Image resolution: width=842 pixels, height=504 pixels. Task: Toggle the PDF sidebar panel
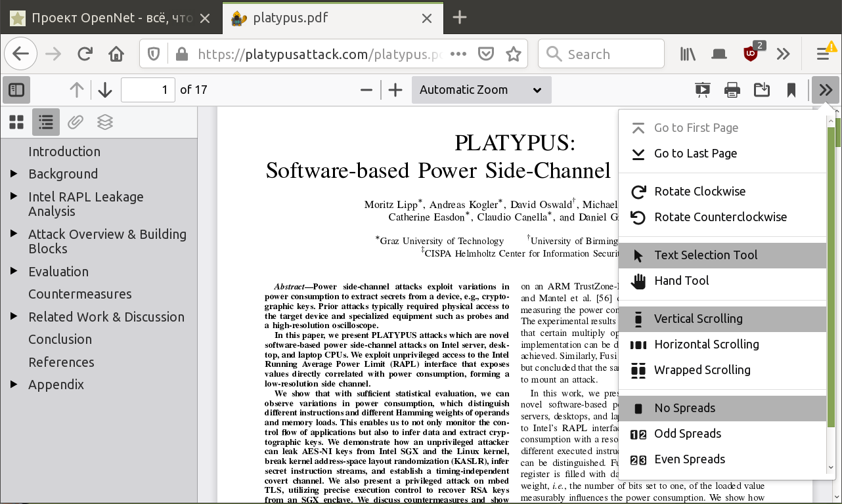pyautogui.click(x=16, y=90)
